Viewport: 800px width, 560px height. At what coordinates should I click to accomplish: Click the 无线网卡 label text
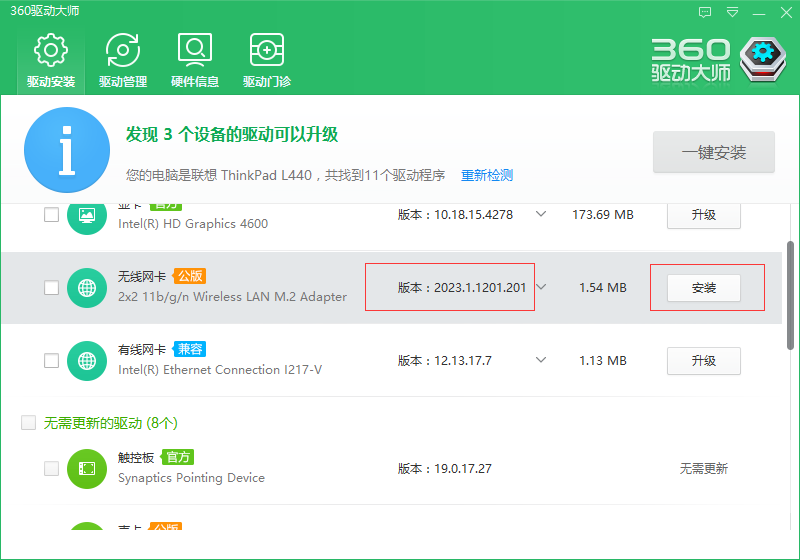pos(142,276)
